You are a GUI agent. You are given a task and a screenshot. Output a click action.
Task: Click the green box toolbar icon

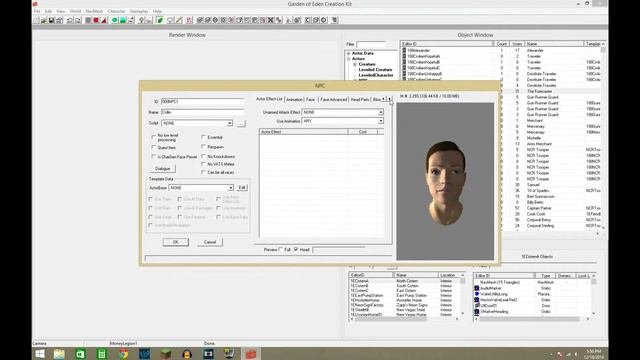coord(122,20)
